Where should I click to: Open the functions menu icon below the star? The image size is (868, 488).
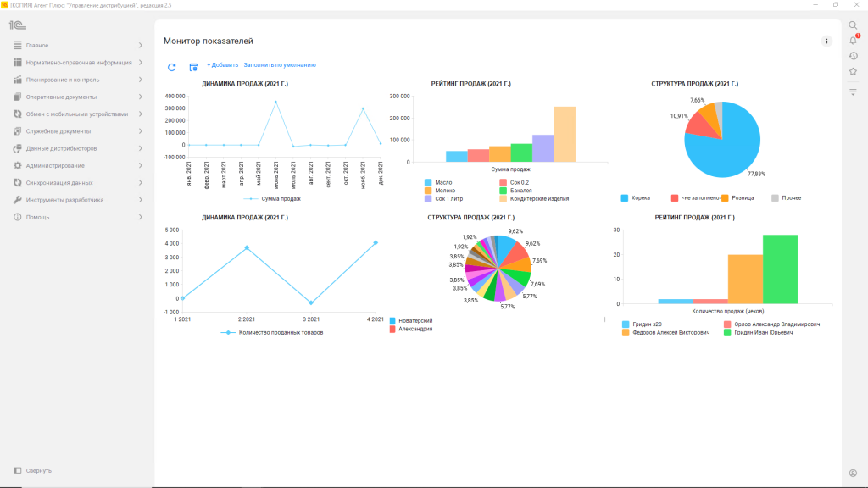853,91
